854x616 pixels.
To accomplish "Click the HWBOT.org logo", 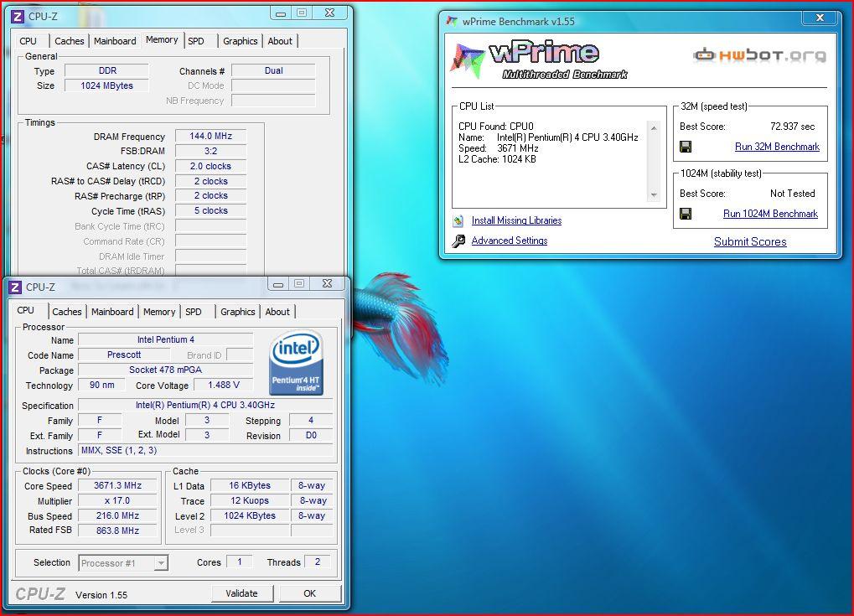I will (x=760, y=55).
